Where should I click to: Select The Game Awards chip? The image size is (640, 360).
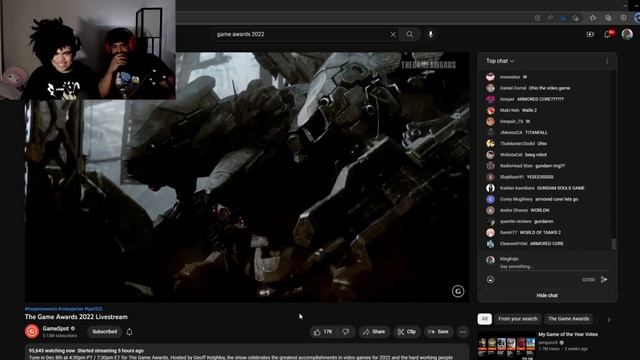pyautogui.click(x=568, y=319)
